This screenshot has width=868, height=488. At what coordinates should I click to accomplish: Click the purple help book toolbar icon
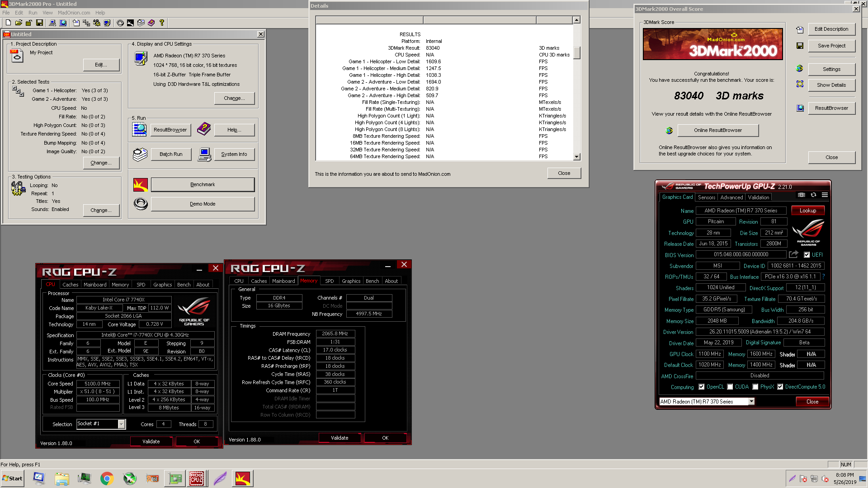(x=151, y=23)
